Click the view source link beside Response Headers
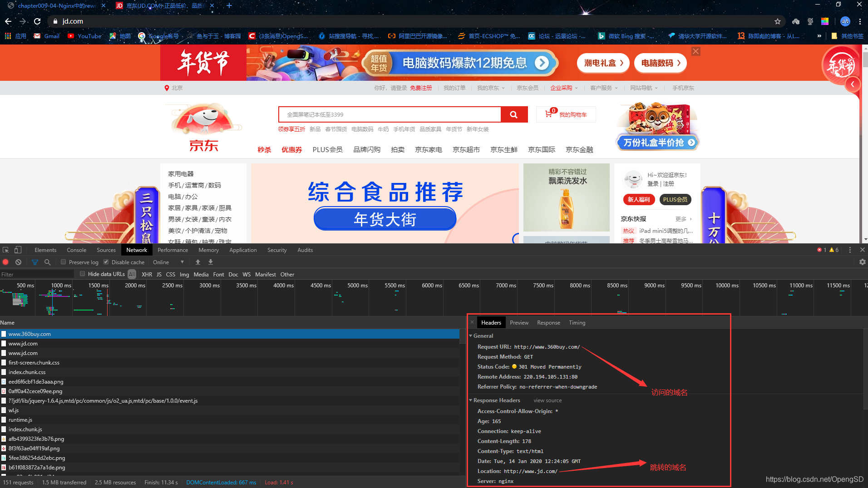This screenshot has height=488, width=868. (x=547, y=400)
